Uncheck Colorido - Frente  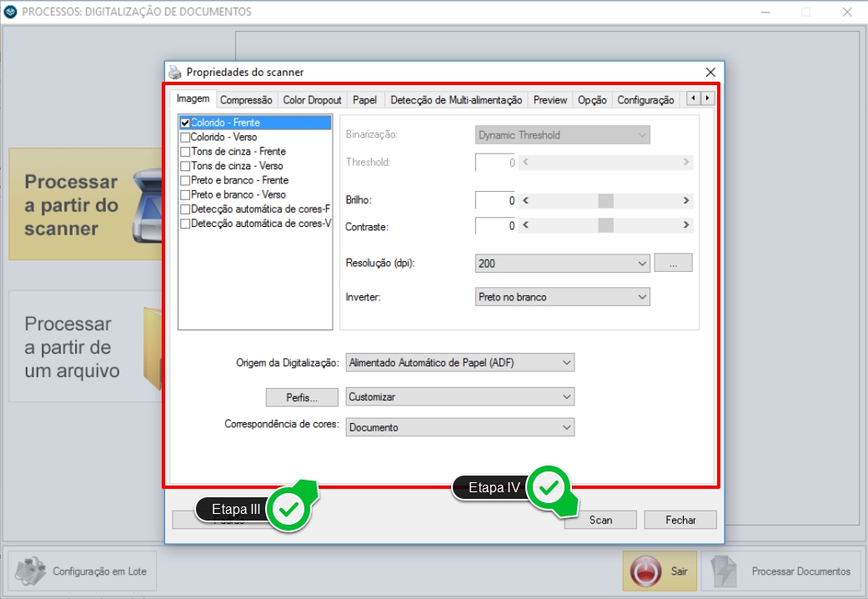185,123
